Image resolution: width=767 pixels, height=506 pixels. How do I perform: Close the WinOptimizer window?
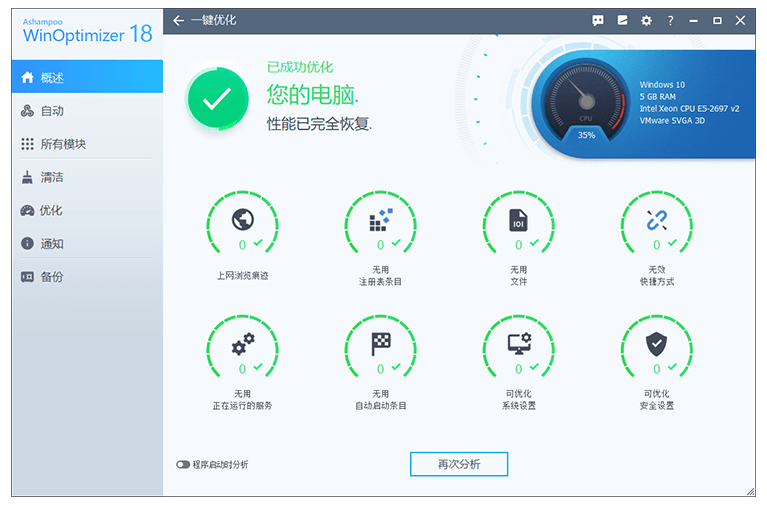741,21
